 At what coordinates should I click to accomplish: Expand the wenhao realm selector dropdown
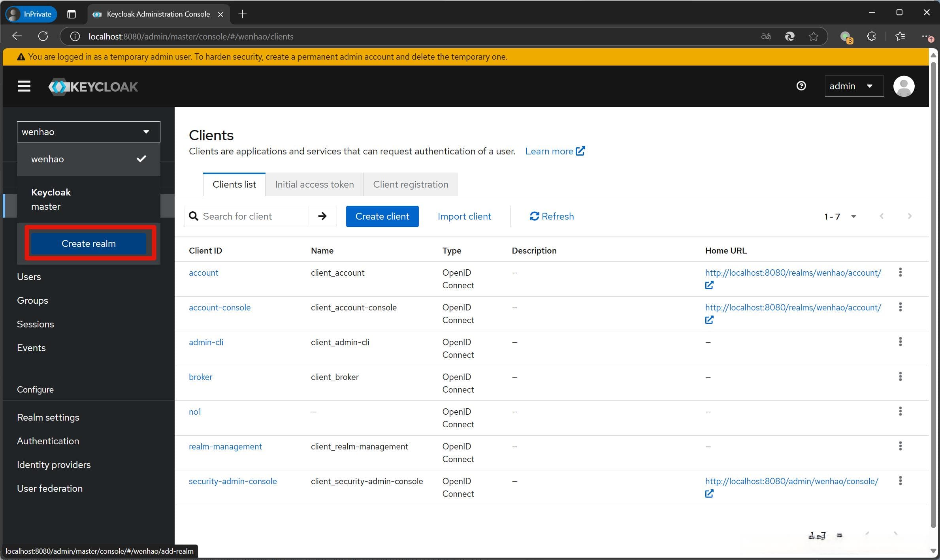click(x=89, y=132)
